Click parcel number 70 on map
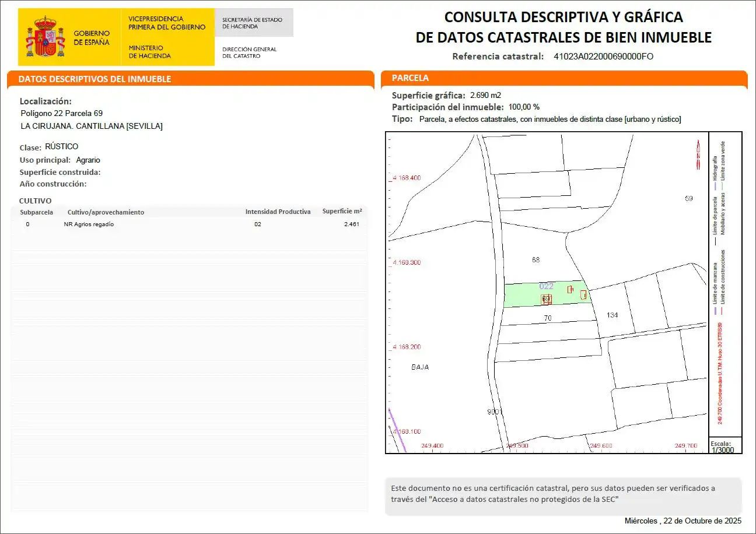 [548, 318]
